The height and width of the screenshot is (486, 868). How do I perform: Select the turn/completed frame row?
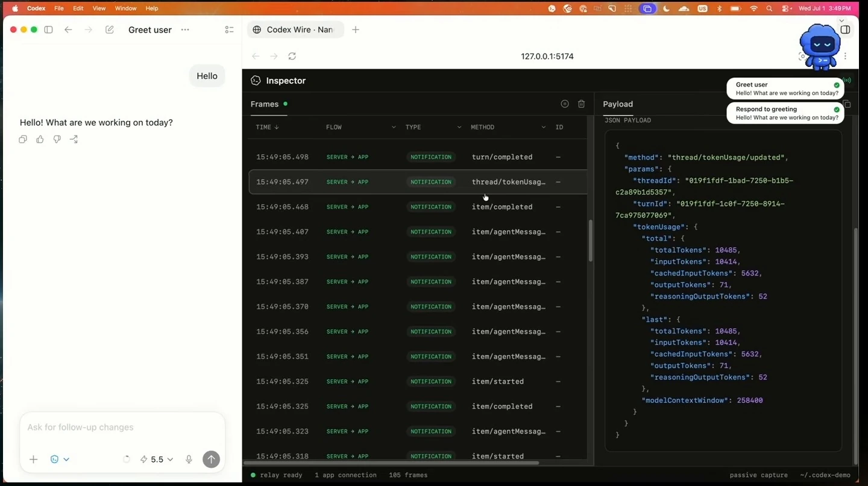[x=418, y=157]
